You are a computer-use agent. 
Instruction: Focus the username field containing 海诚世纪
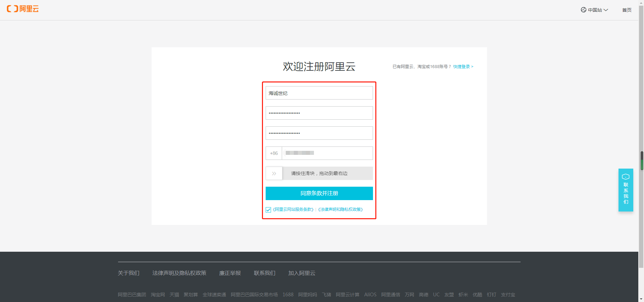(319, 93)
